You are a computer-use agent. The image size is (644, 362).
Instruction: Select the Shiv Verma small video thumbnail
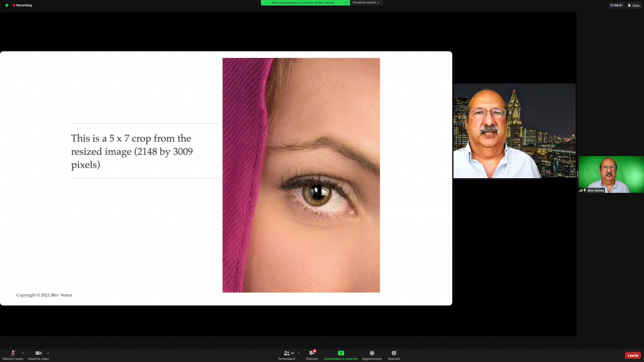coord(611,174)
